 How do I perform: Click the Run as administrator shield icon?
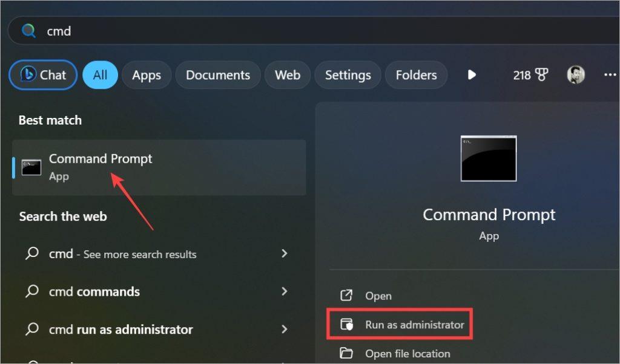(x=347, y=324)
